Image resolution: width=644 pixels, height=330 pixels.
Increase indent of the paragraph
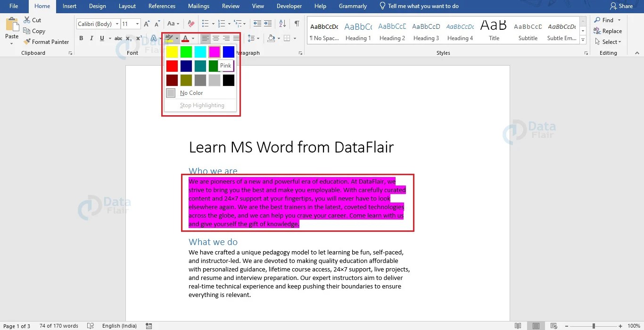[x=267, y=24]
